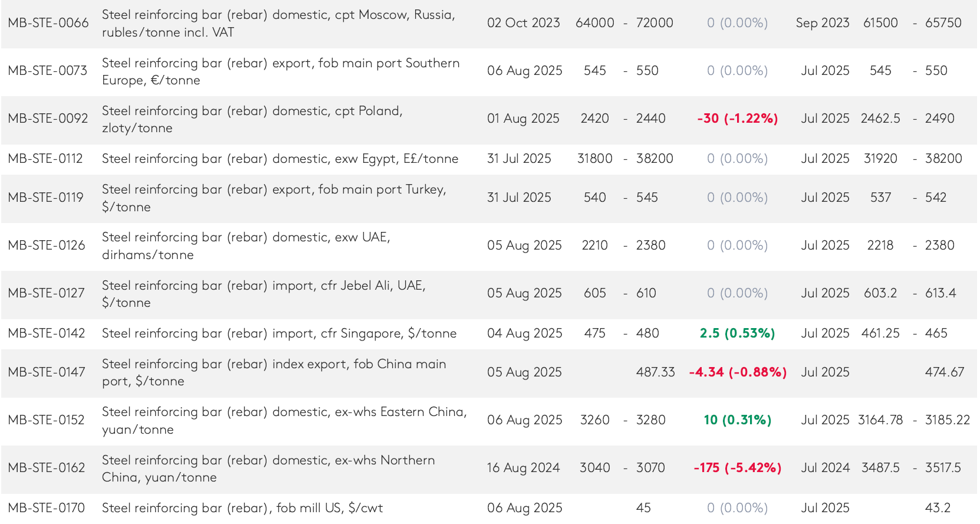This screenshot has height=524, width=980.
Task: Select the MB-STE-0170 fob mill US code
Action: tap(47, 508)
